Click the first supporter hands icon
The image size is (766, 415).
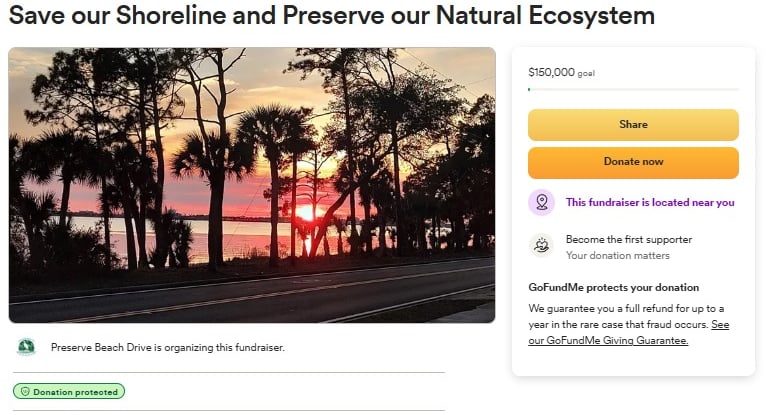pyautogui.click(x=541, y=246)
